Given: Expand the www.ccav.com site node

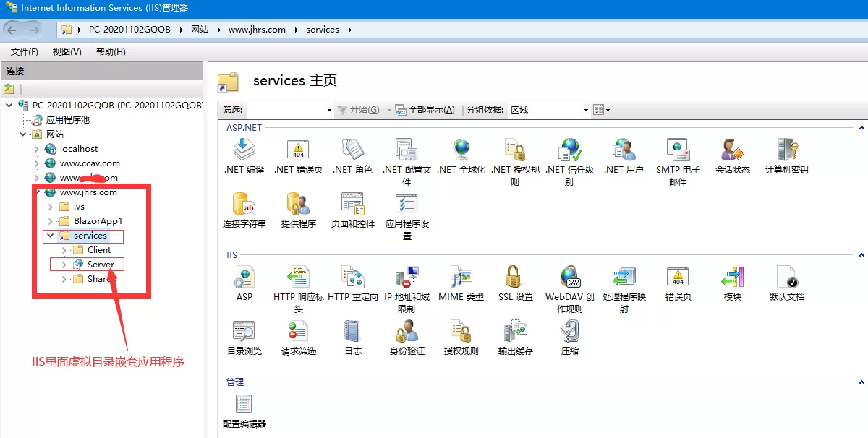Looking at the screenshot, I should click(x=37, y=163).
